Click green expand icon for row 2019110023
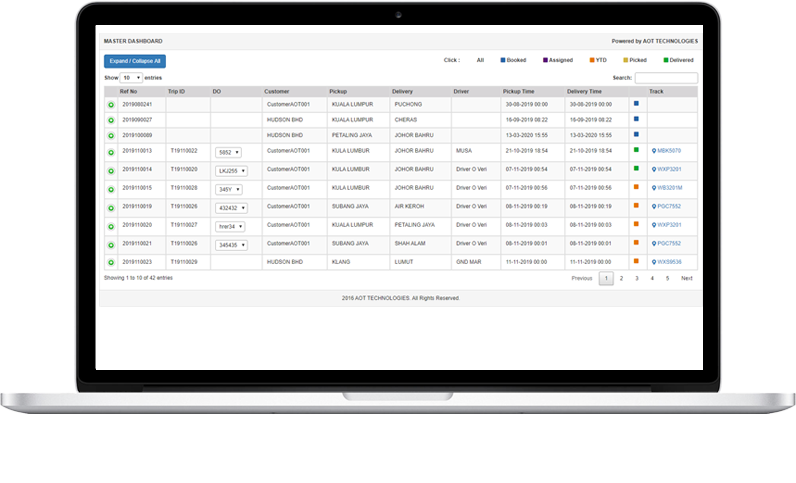 pyautogui.click(x=110, y=262)
